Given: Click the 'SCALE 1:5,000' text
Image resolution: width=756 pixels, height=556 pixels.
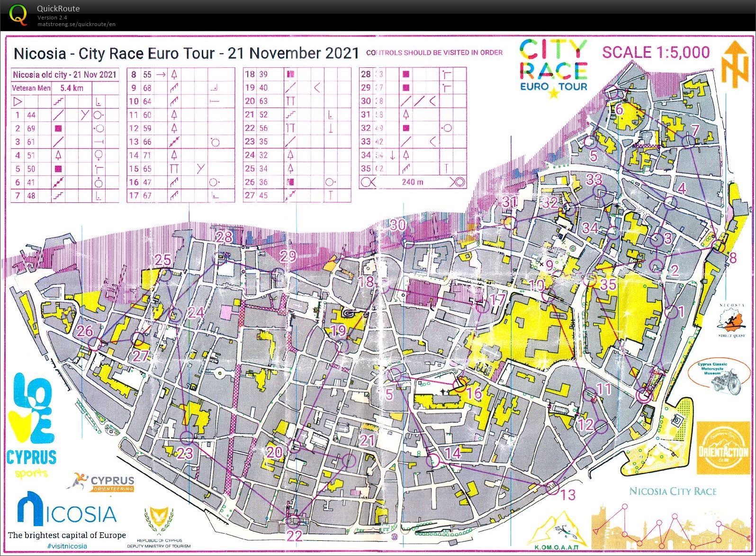Looking at the screenshot, I should pyautogui.click(x=656, y=52).
